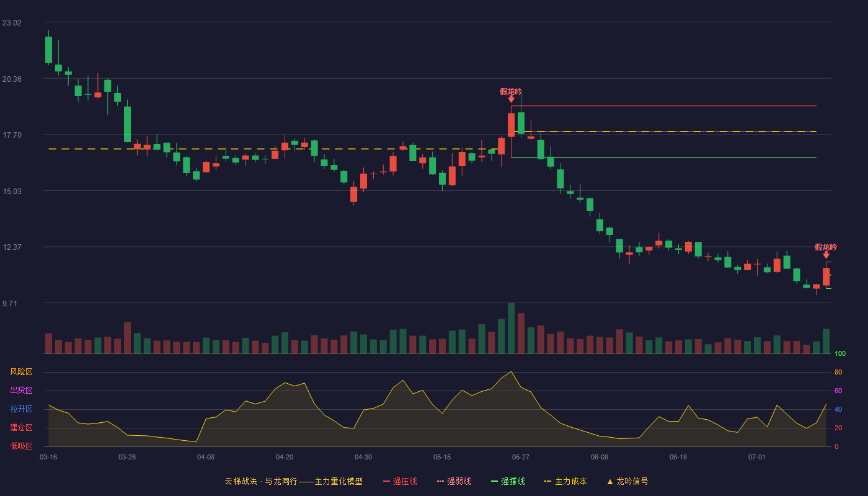
Task: Click the 低吸区 zone label
Action: tap(22, 446)
